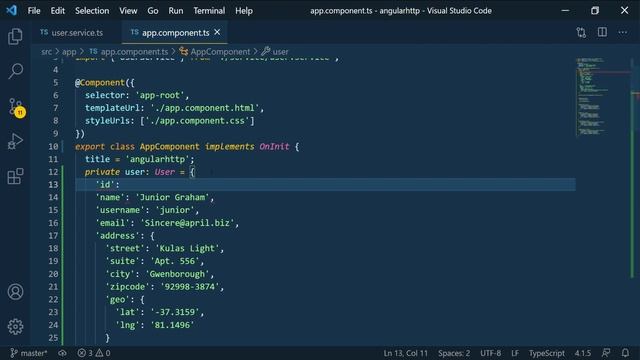
Task: Click Ln 13, Col 11 in status bar
Action: [405, 353]
